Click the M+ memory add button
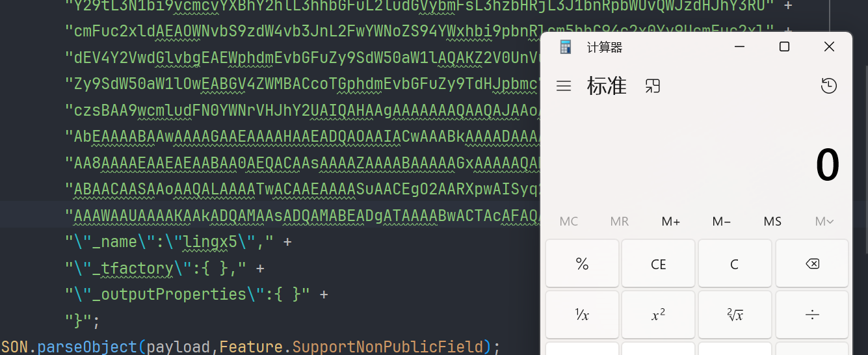Screen dimensions: 868x355 (670, 222)
